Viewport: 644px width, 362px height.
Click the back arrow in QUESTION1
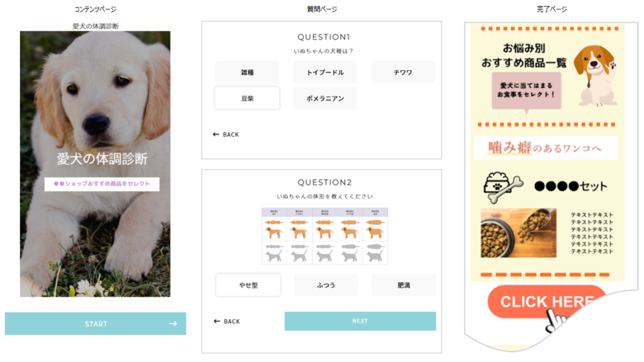coord(216,134)
